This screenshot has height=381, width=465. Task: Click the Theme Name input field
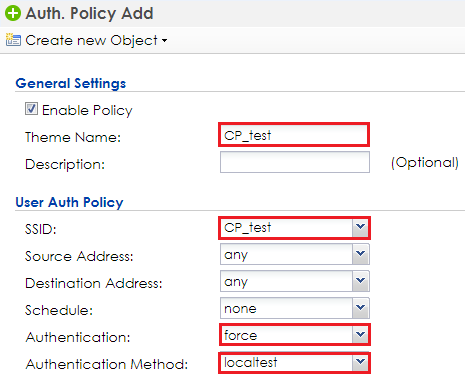click(x=294, y=135)
